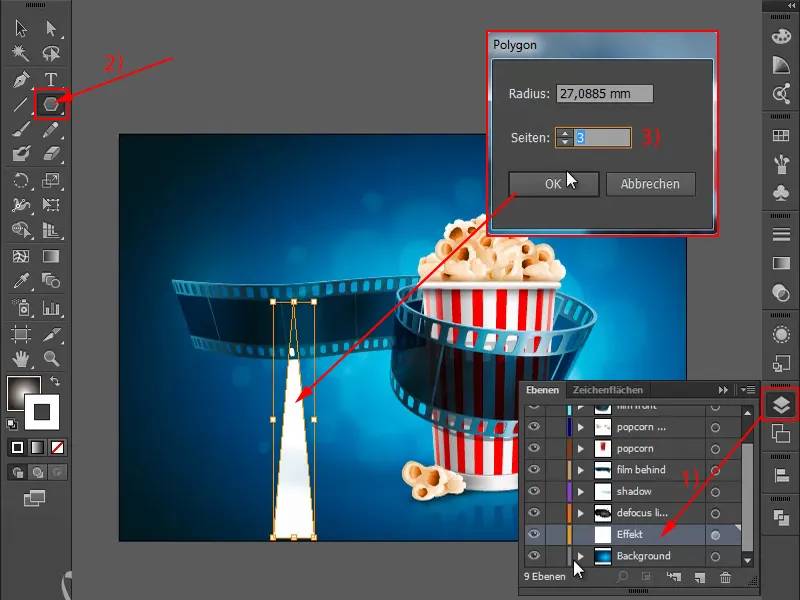Hide the Background layer via its eye
The height and width of the screenshot is (600, 800).
534,555
